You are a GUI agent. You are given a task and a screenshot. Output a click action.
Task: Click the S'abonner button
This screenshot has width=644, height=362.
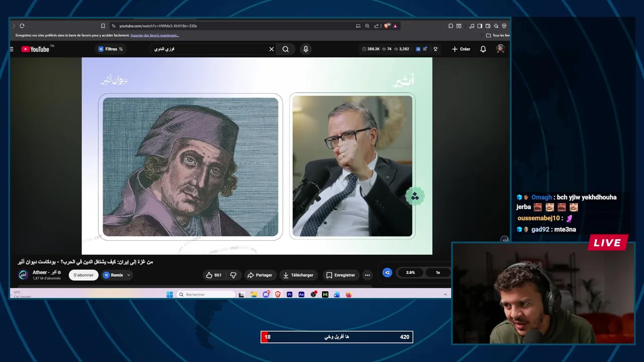(x=84, y=275)
